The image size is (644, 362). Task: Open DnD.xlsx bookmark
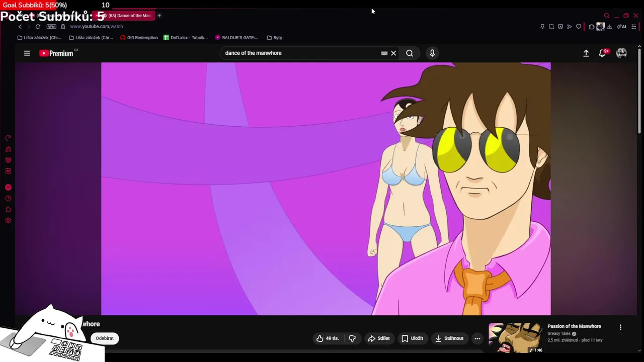(x=186, y=37)
